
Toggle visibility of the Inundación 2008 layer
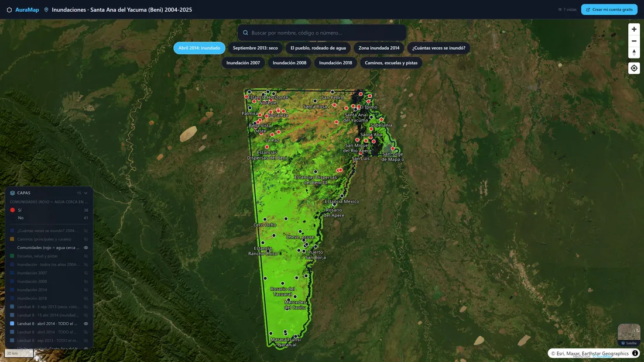coord(86,281)
